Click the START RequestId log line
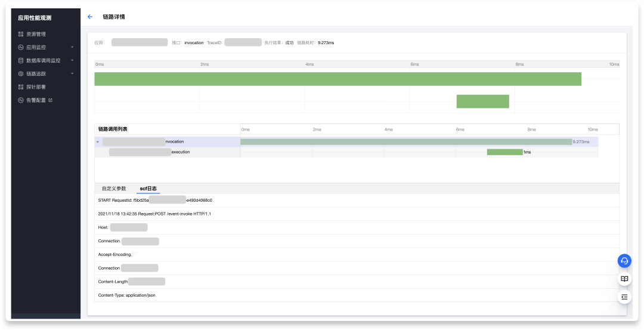 point(357,200)
